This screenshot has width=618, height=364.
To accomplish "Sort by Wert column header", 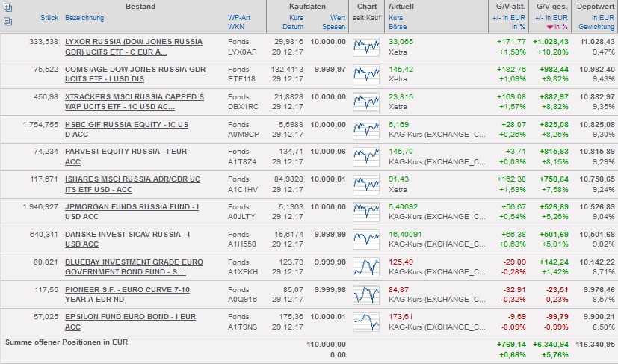I will pos(338,18).
